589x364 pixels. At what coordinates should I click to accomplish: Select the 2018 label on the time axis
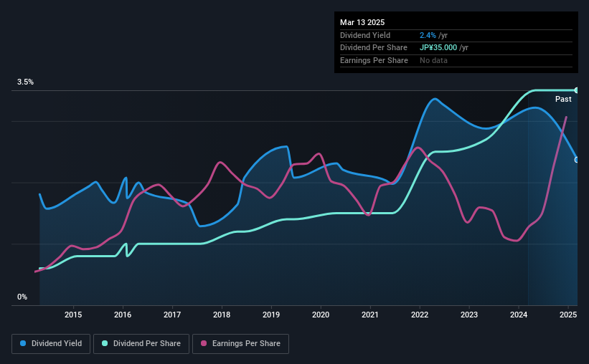[x=222, y=315]
